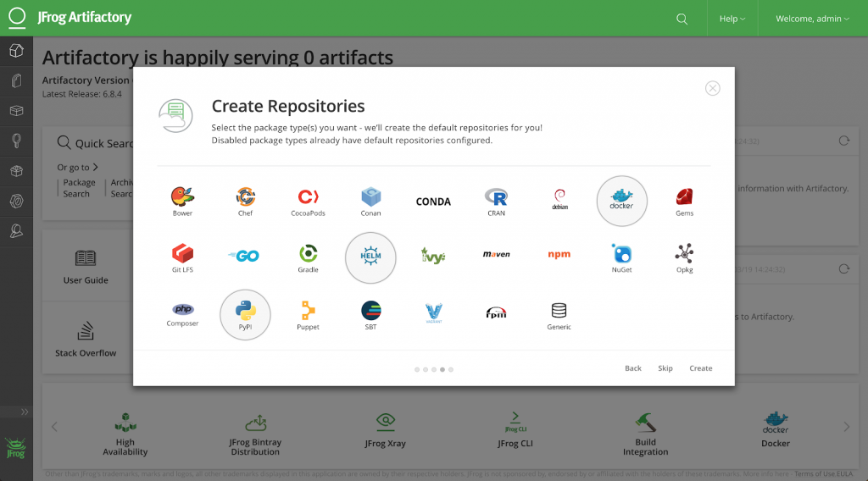The height and width of the screenshot is (481, 868).
Task: Open search from the top header
Action: click(682, 19)
